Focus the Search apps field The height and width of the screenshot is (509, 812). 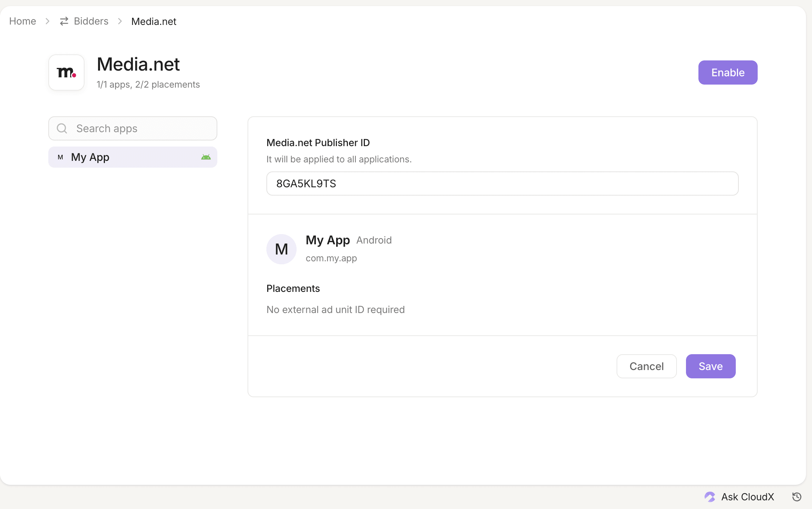click(133, 128)
